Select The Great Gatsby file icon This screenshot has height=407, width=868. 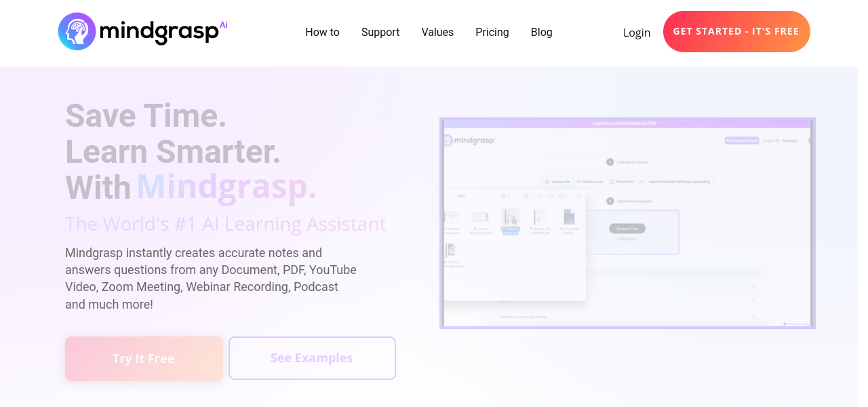coord(569,218)
